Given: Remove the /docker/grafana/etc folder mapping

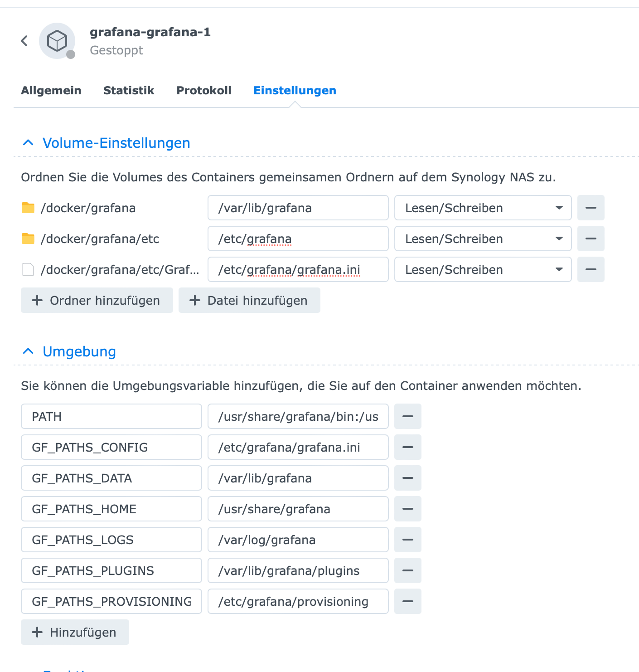Looking at the screenshot, I should [591, 239].
